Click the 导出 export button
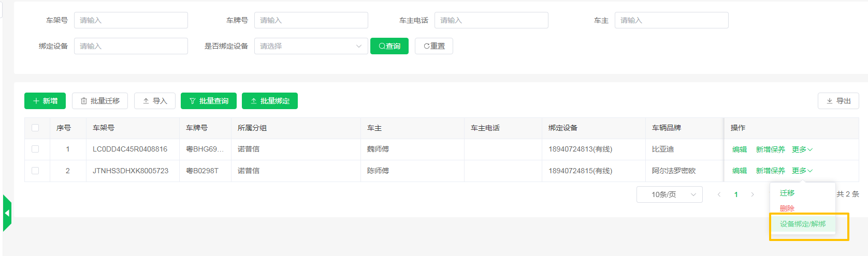Viewport: 868px width, 256px height. click(x=838, y=101)
